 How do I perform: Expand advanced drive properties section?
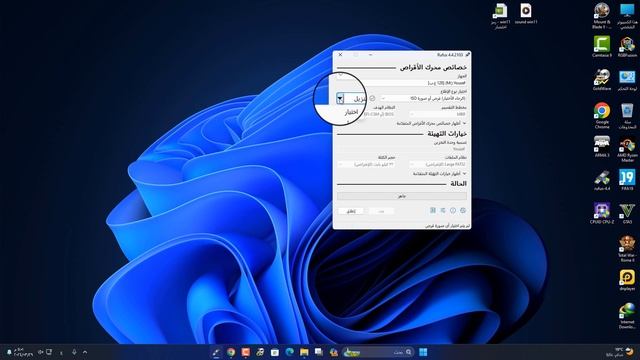point(431,123)
